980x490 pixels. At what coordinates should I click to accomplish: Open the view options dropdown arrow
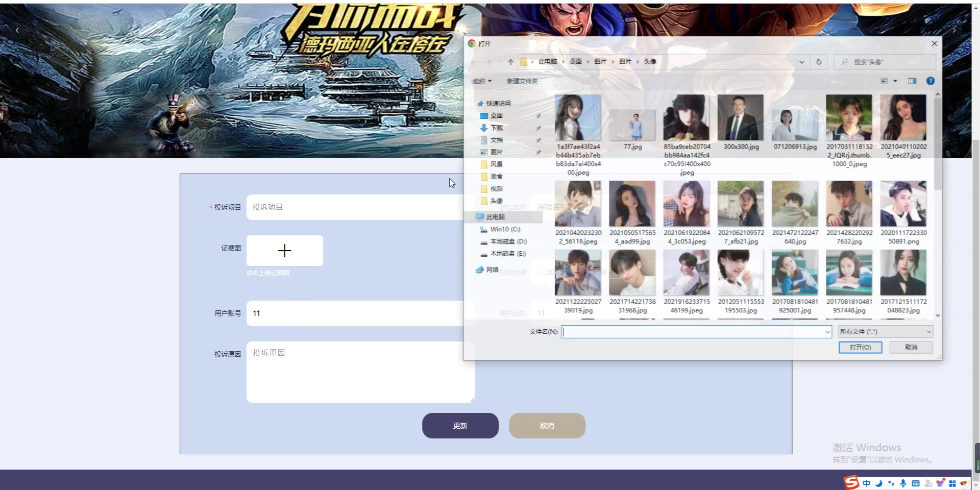(895, 81)
